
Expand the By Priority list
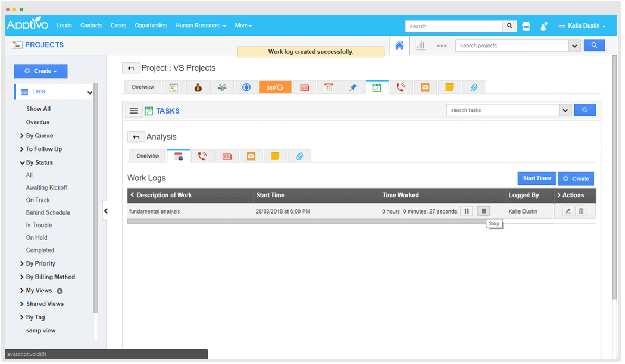40,263
